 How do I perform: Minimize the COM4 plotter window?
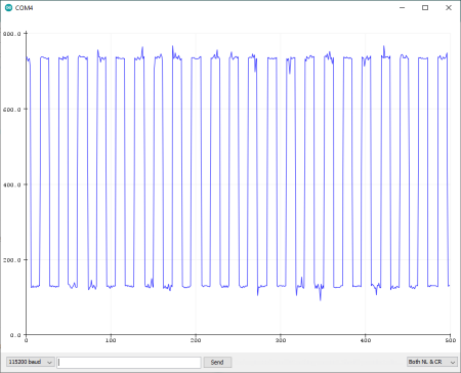[402, 8]
